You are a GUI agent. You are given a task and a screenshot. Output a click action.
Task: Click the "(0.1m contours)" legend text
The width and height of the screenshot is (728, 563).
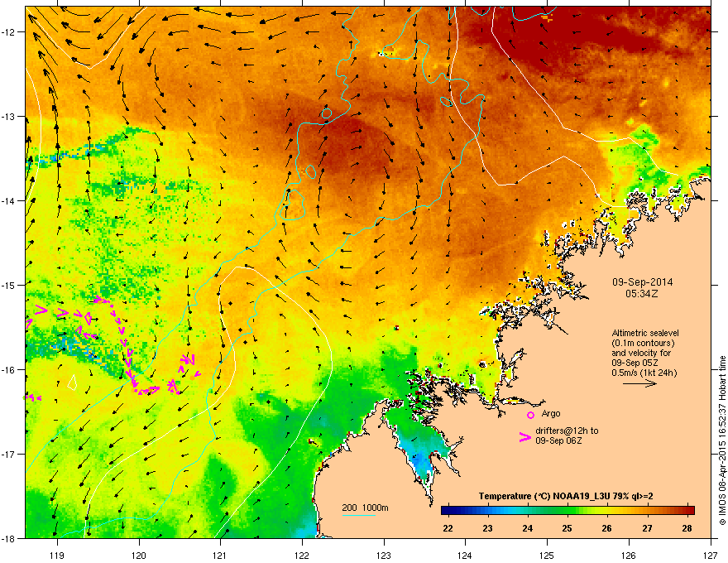tap(643, 344)
